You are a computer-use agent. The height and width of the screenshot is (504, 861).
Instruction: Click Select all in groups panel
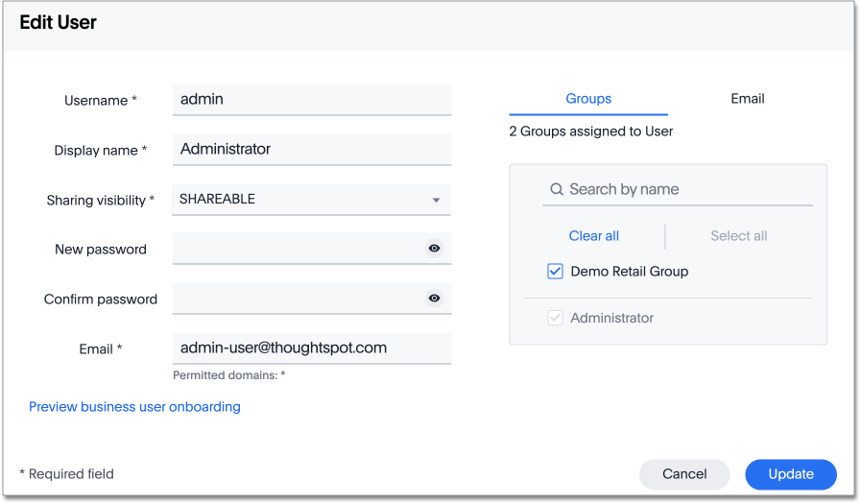(738, 236)
